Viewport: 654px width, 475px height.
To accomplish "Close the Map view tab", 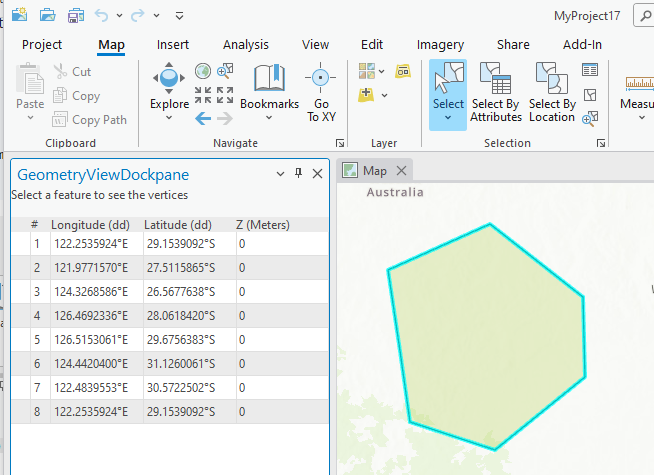I will coord(401,171).
